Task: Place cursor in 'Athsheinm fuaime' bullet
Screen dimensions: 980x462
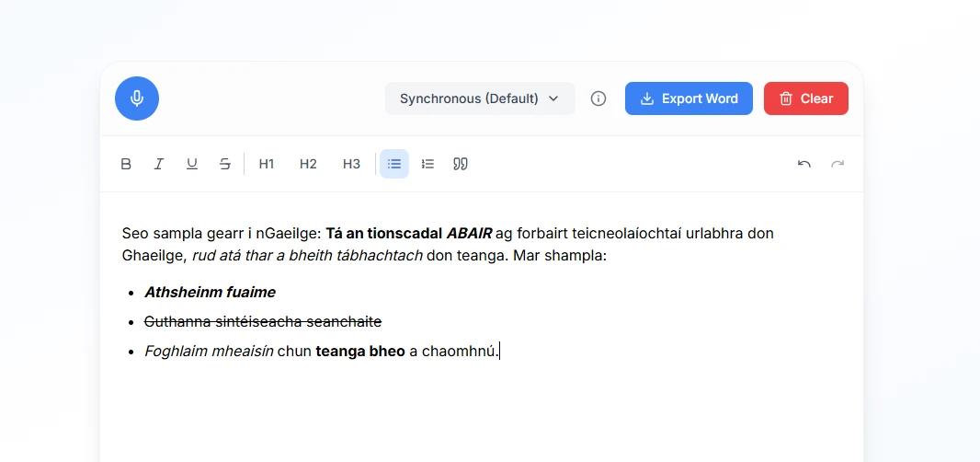Action: coord(210,292)
